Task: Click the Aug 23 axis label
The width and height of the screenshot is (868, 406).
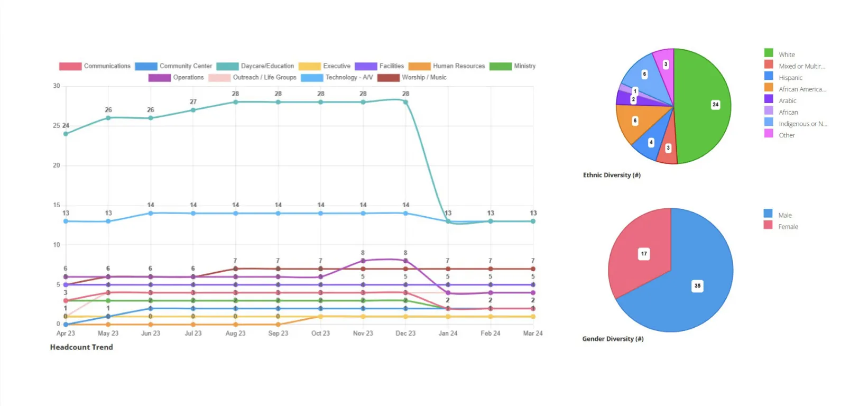Action: click(235, 334)
